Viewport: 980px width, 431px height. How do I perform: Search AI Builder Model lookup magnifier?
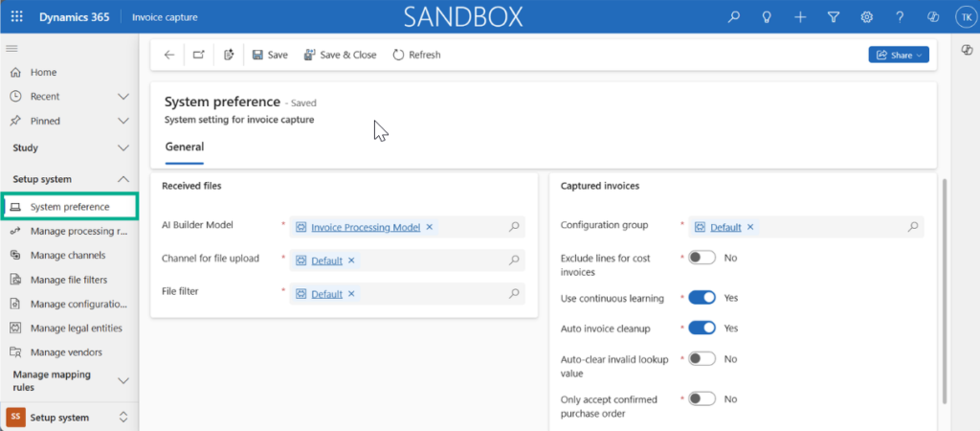[x=514, y=227]
